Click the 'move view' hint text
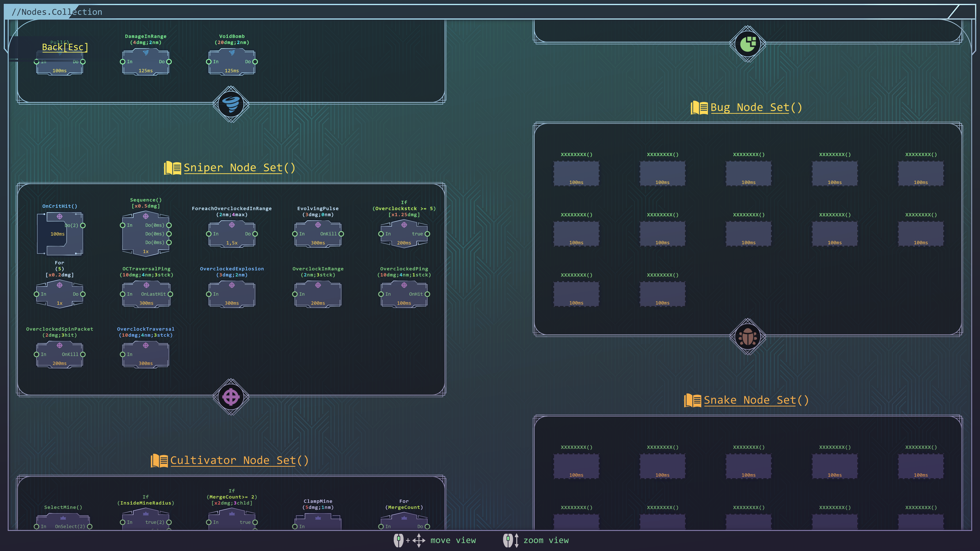The image size is (980, 551). coord(453,540)
